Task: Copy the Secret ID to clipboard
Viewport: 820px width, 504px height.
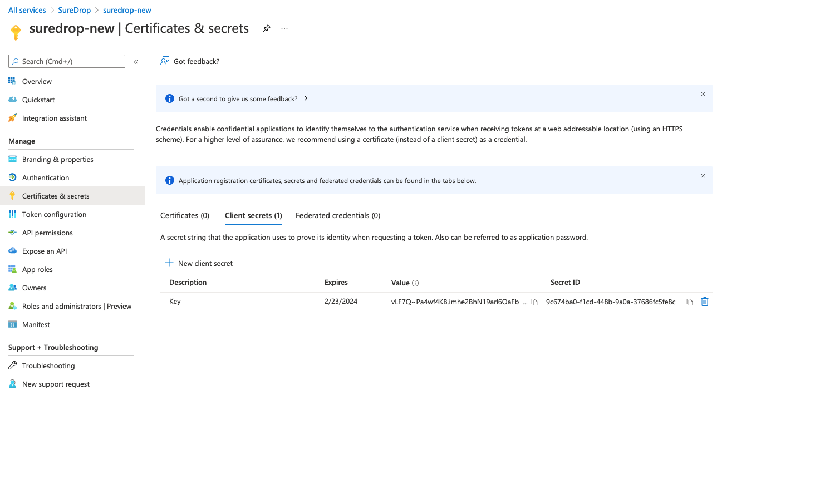Action: click(x=690, y=302)
